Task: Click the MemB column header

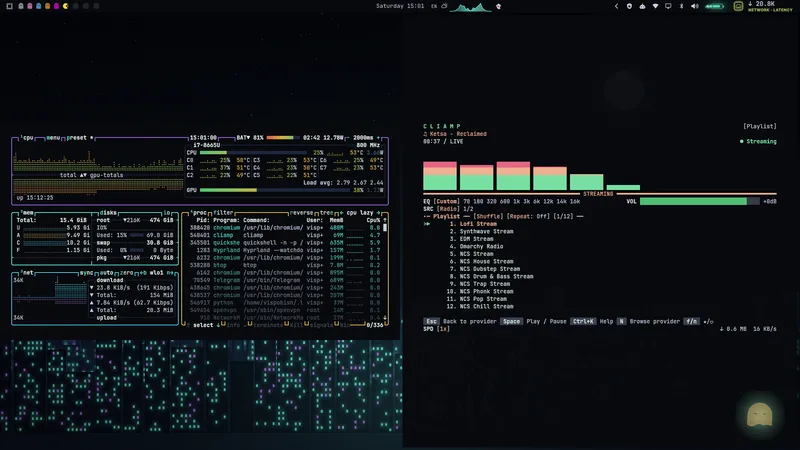Action: [x=336, y=220]
